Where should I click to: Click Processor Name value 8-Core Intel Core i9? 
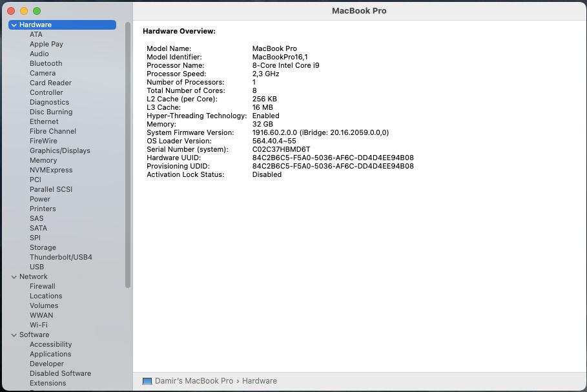285,65
